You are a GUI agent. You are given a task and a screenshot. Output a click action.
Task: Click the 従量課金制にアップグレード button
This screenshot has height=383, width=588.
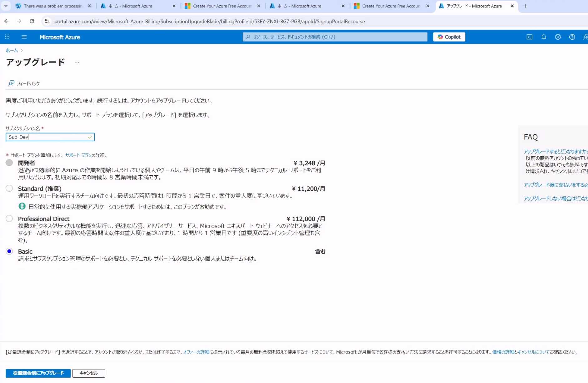coord(38,373)
